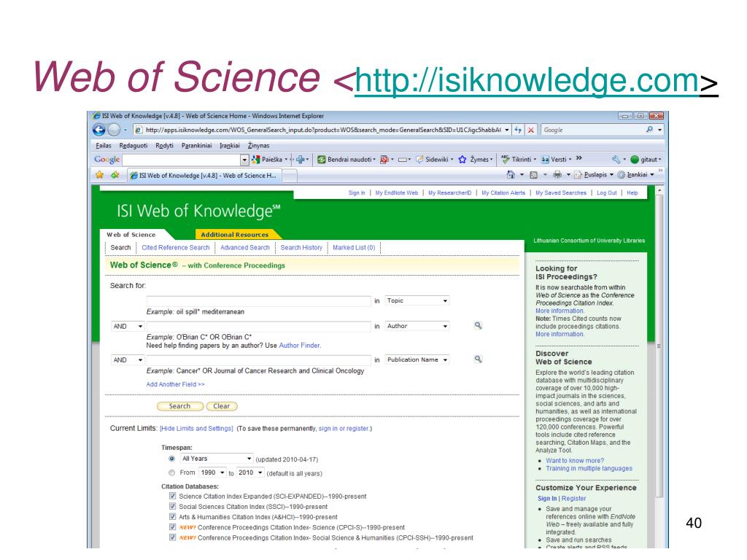The height and width of the screenshot is (560, 747).
Task: Open the 1990 start year dropdown
Action: (212, 472)
